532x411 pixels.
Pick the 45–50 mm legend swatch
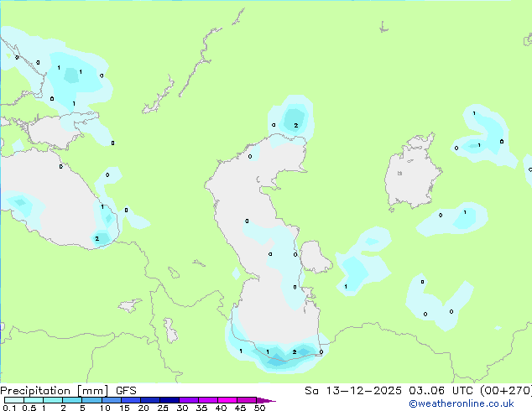pyautogui.click(x=247, y=400)
